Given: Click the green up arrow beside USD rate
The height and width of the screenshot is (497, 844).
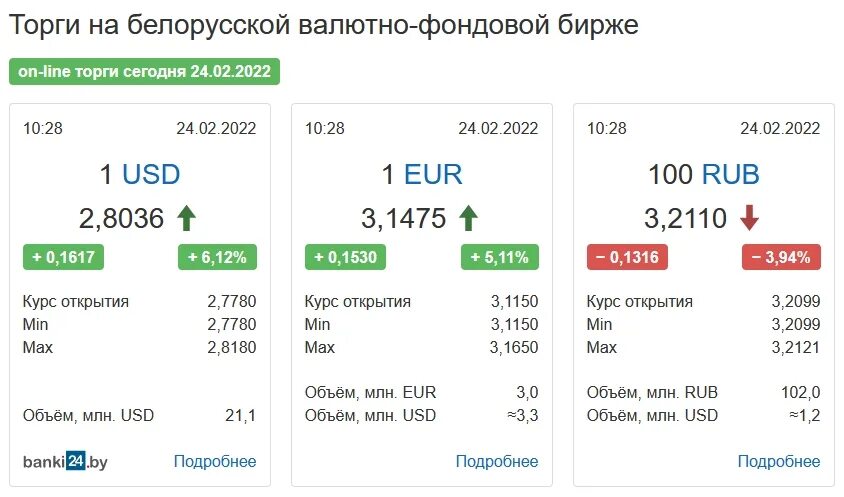Looking at the screenshot, I should [x=187, y=218].
